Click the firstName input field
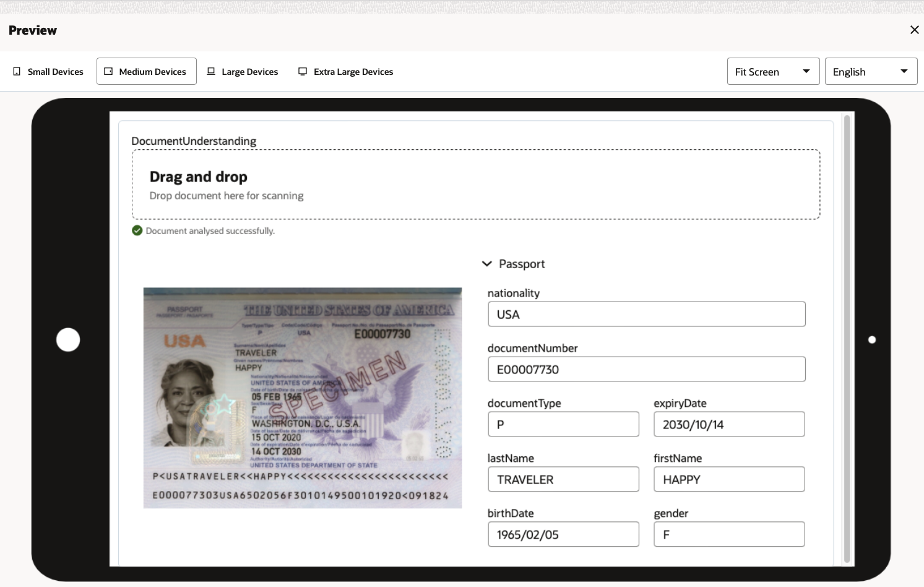924x587 pixels. pos(729,479)
